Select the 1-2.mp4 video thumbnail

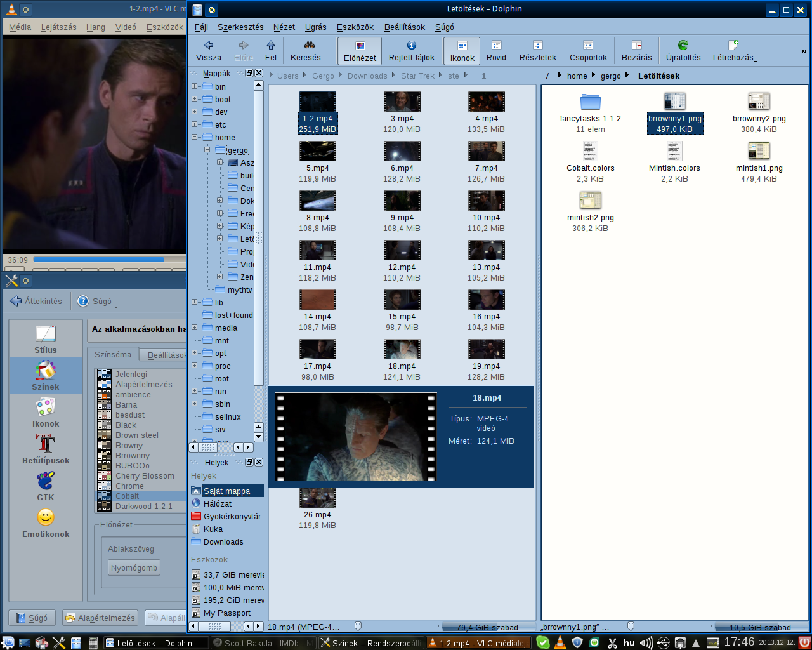(318, 102)
